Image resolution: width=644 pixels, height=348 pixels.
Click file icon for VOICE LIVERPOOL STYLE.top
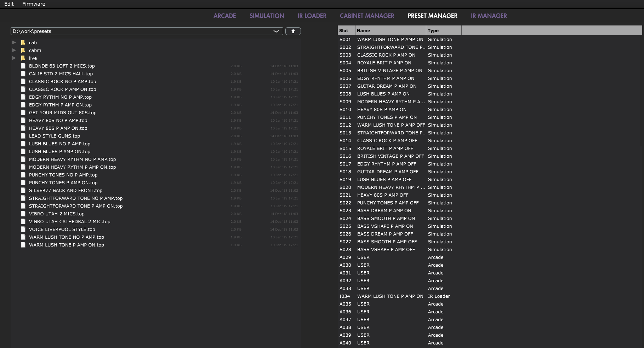(23, 229)
